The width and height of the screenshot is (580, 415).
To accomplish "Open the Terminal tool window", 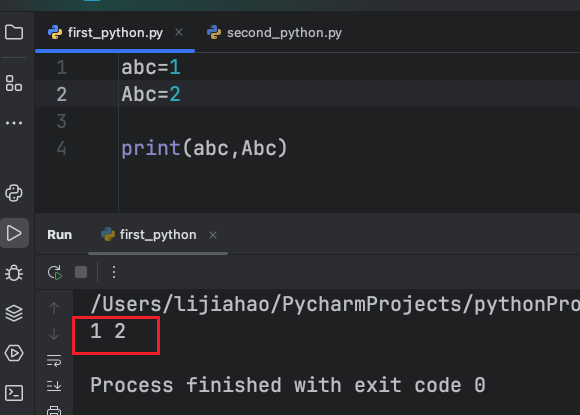I will point(14,393).
